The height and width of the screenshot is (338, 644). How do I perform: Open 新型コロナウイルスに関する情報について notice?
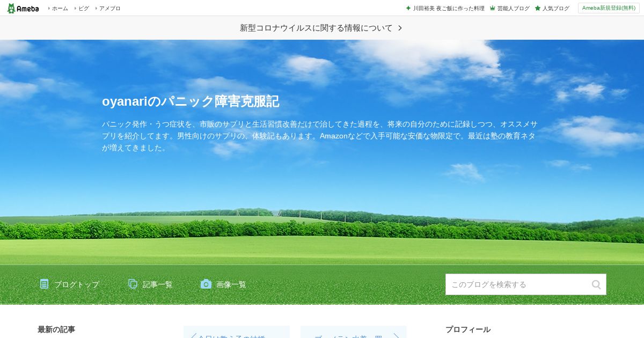316,28
